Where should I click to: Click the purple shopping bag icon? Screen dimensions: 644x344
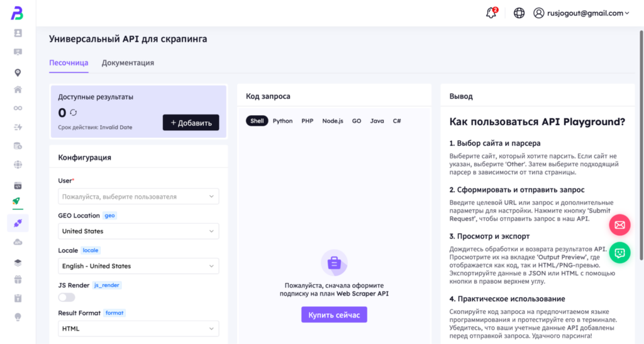pos(334,263)
